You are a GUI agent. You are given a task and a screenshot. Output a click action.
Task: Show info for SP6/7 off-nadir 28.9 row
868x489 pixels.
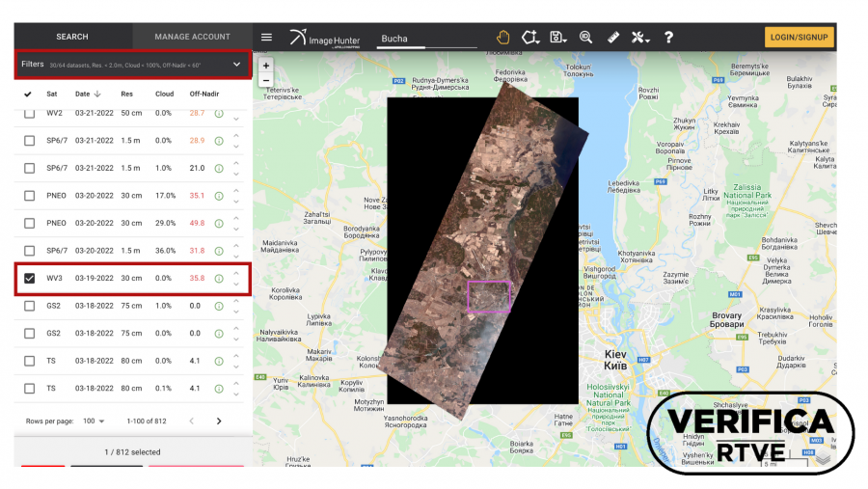219,141
